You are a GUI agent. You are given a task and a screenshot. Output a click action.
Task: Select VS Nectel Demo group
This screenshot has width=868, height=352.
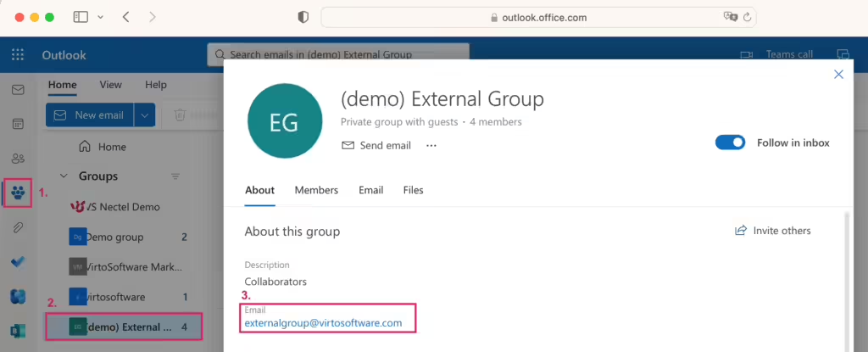tap(114, 207)
